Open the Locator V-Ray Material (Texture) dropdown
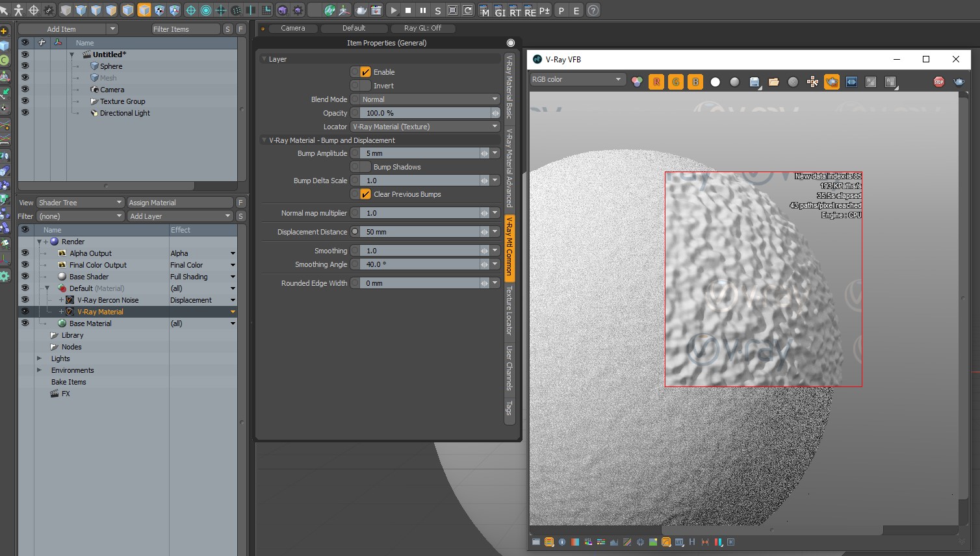The height and width of the screenshot is (556, 980). tap(425, 127)
